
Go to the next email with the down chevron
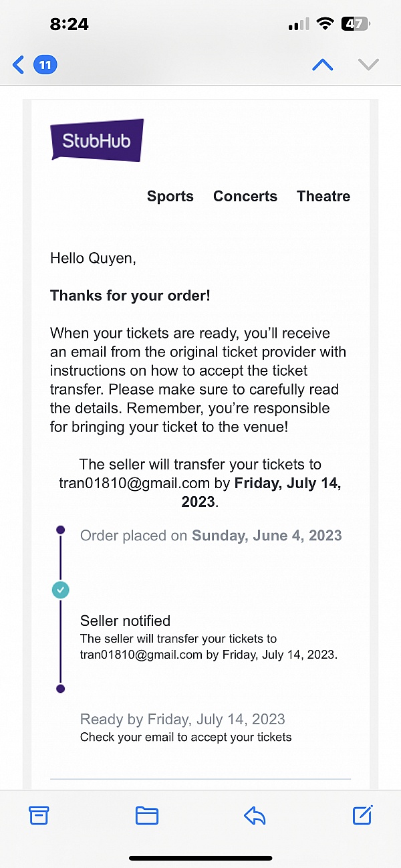368,64
